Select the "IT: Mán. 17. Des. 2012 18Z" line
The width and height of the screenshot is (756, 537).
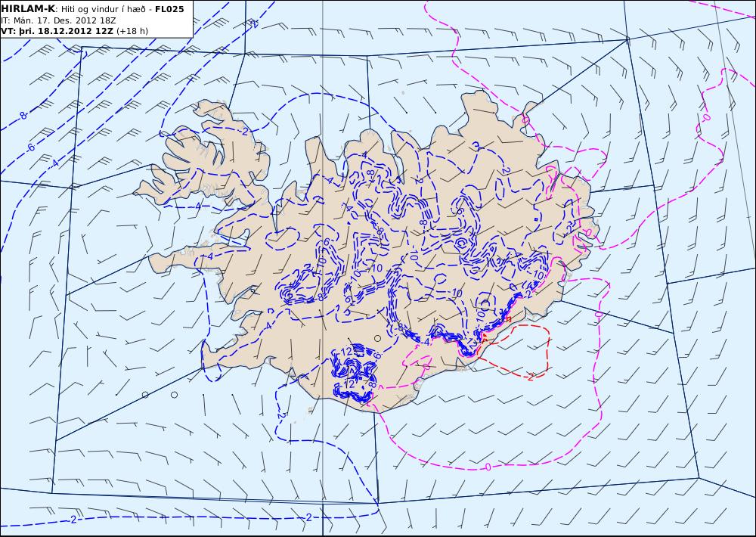[58, 20]
